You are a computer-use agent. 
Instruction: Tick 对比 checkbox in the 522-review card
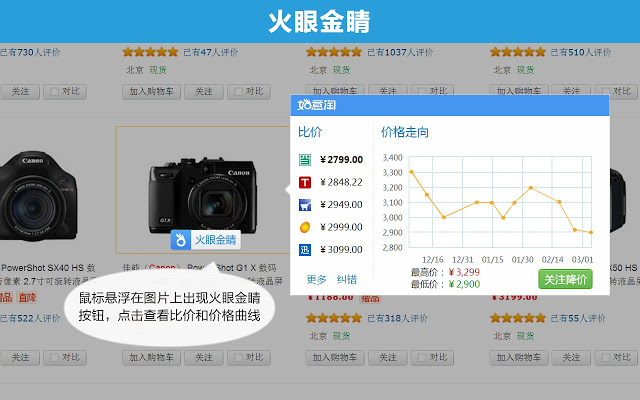(54, 358)
